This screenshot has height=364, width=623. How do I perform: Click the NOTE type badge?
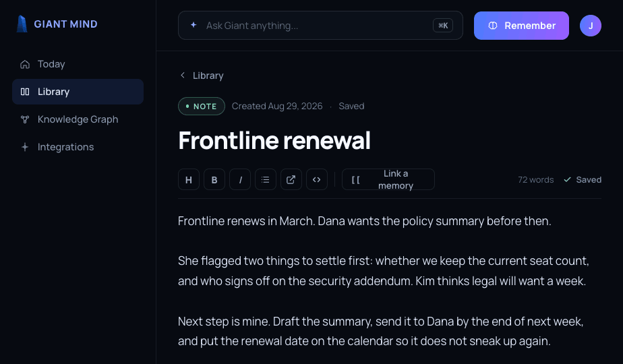pos(202,106)
